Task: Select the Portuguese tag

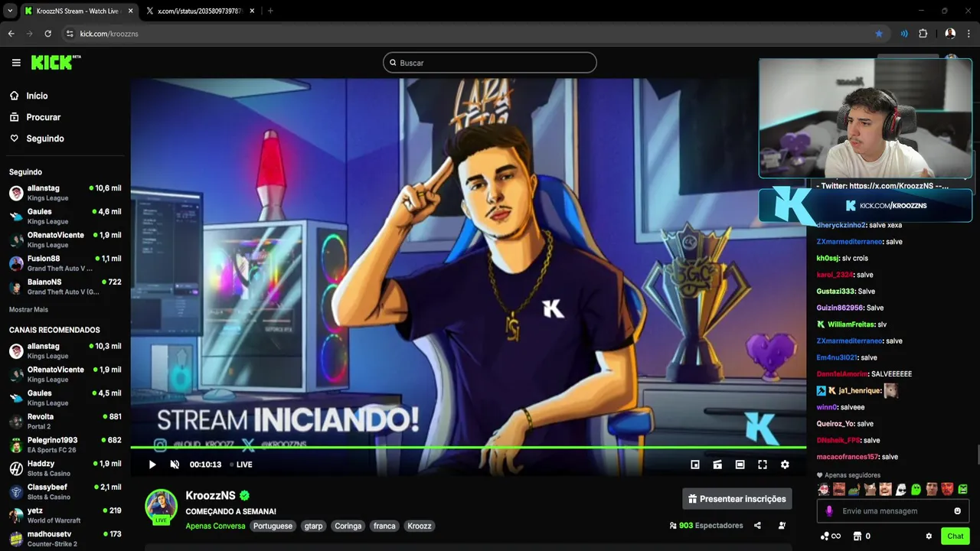Action: (273, 526)
